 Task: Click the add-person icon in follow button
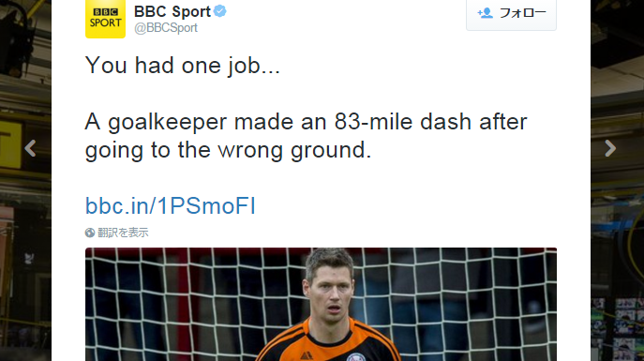tap(485, 13)
